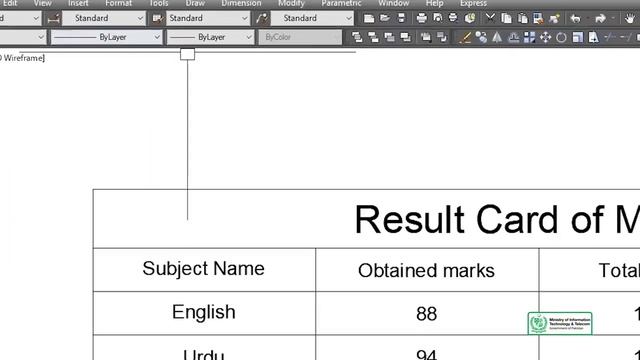
Task: Open the Block Editor icon
Action: [554, 18]
